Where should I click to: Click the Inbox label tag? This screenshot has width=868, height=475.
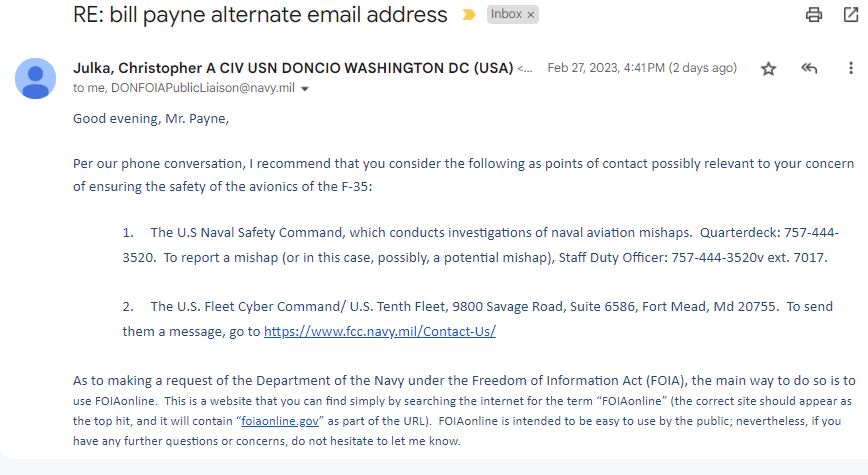tap(506, 14)
